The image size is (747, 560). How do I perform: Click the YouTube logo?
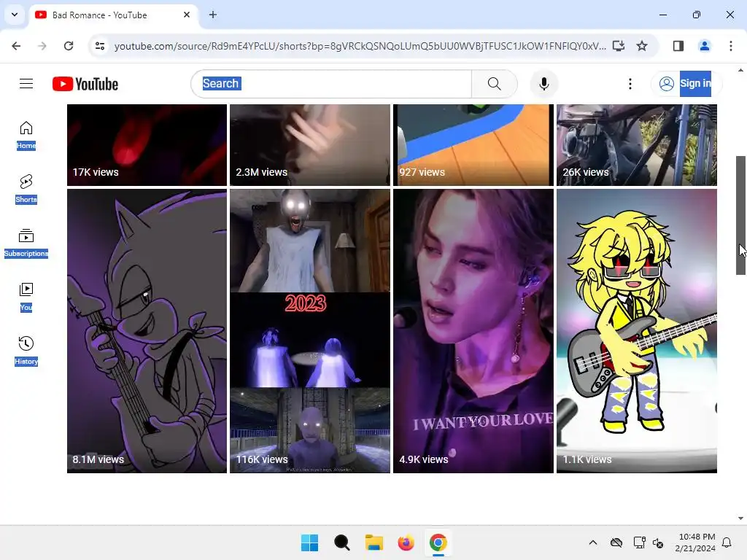pyautogui.click(x=85, y=84)
